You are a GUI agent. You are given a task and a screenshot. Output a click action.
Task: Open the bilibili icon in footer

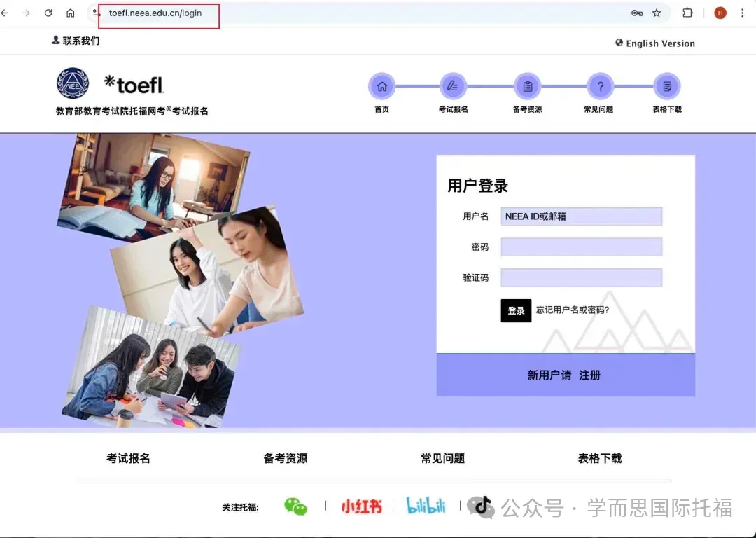[x=427, y=506]
